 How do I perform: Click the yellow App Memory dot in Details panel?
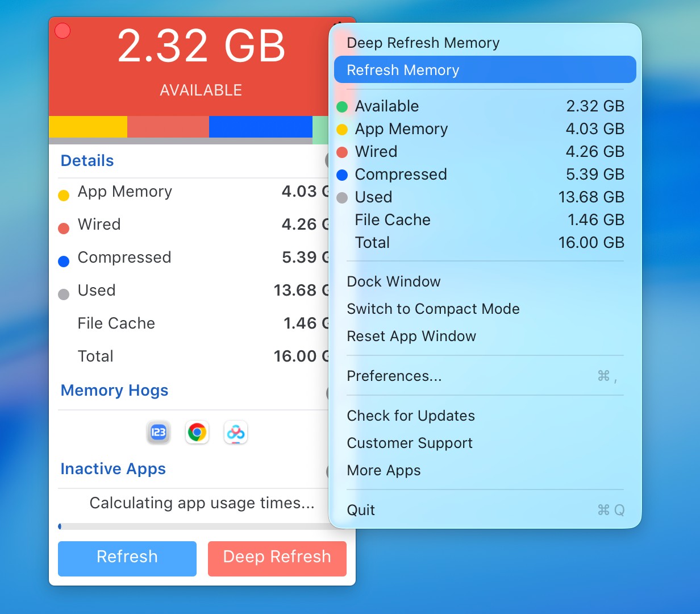pos(64,196)
